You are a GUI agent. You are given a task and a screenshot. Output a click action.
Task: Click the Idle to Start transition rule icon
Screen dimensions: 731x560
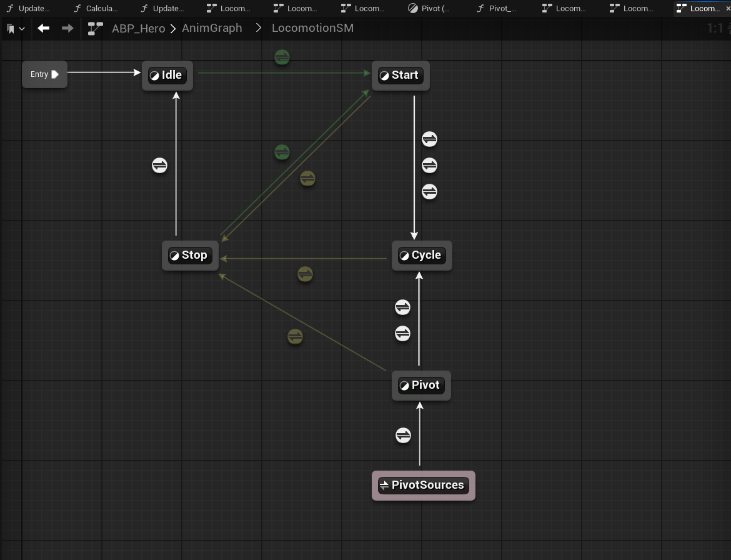[282, 57]
